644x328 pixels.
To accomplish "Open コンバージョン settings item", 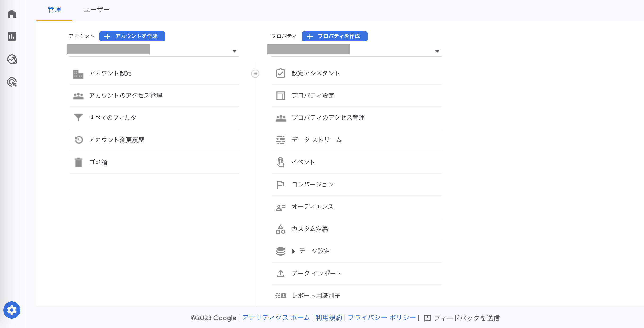I will point(313,184).
